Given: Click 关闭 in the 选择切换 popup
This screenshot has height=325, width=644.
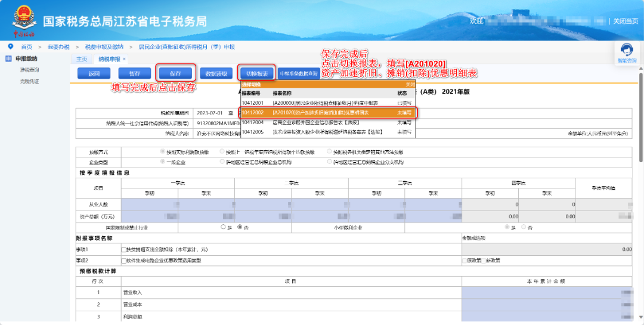Looking at the screenshot, I should 410,84.
